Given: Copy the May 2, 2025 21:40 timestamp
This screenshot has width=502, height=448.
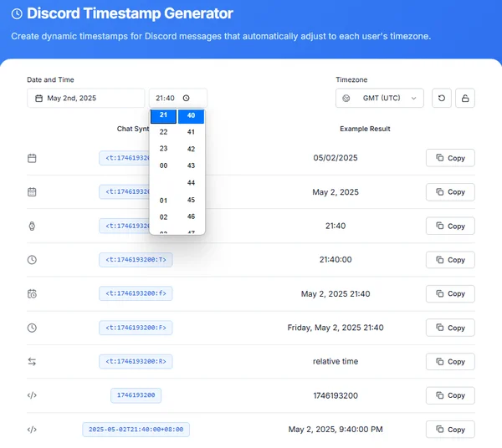Looking at the screenshot, I should (450, 293).
